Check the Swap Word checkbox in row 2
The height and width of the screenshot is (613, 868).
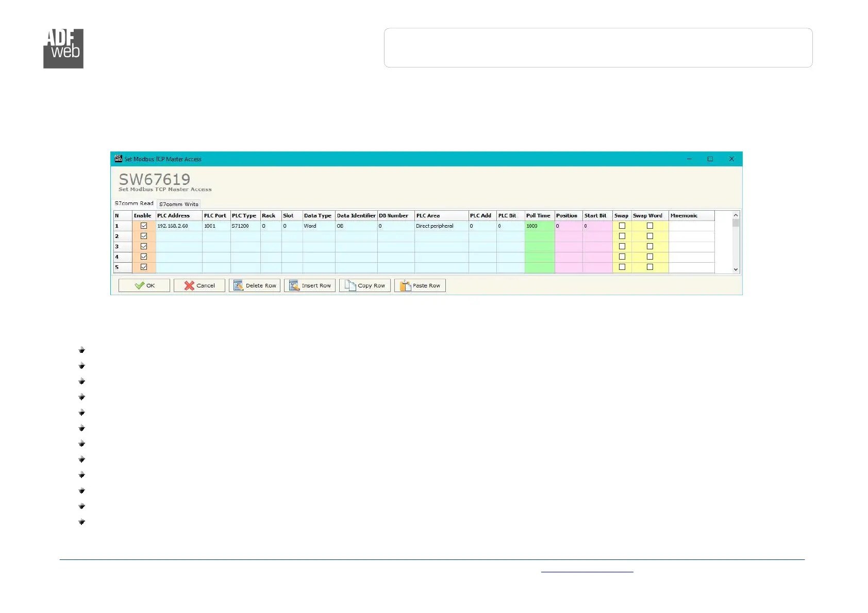click(x=650, y=236)
